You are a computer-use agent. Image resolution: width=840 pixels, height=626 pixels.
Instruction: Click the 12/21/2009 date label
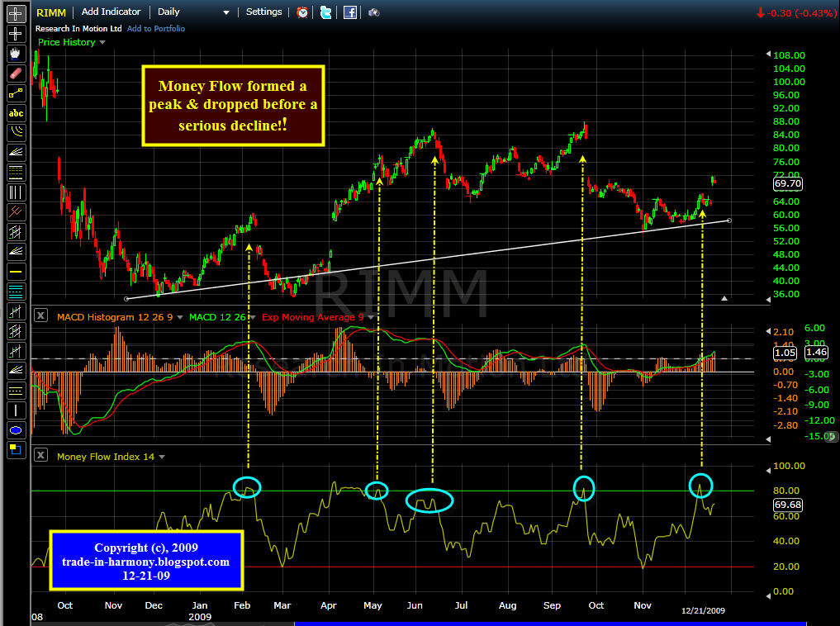tap(703, 610)
